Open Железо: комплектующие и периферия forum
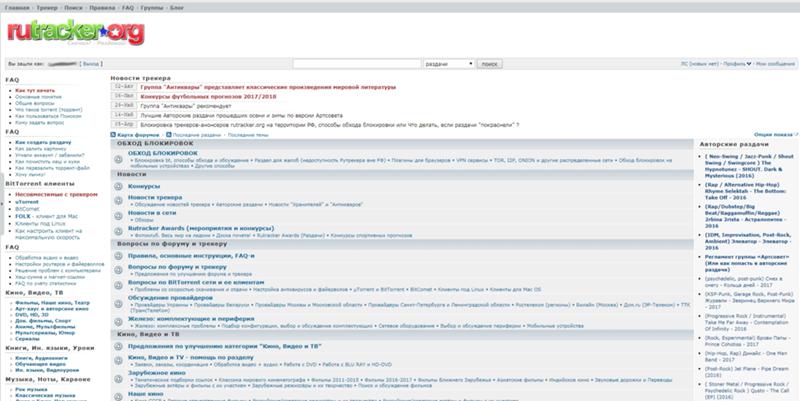 coord(191,318)
